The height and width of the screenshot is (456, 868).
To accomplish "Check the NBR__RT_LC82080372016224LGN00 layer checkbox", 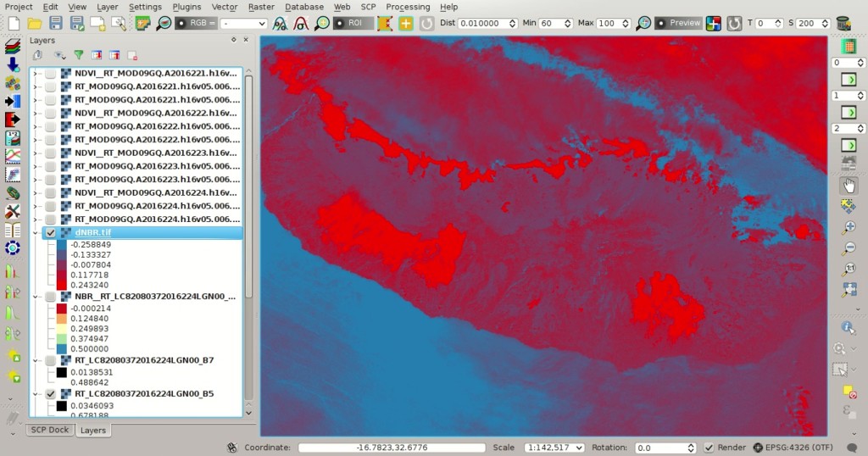I will click(50, 297).
